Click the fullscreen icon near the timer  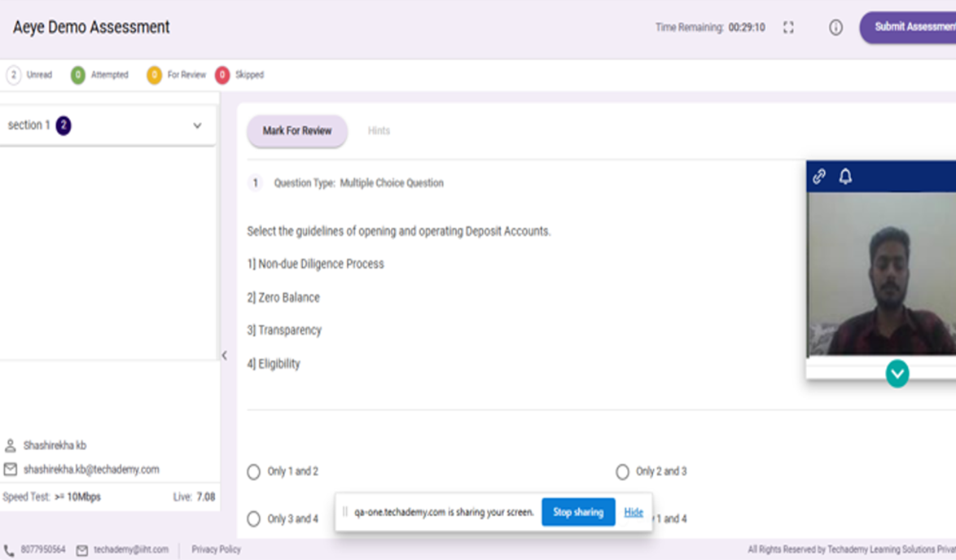788,28
